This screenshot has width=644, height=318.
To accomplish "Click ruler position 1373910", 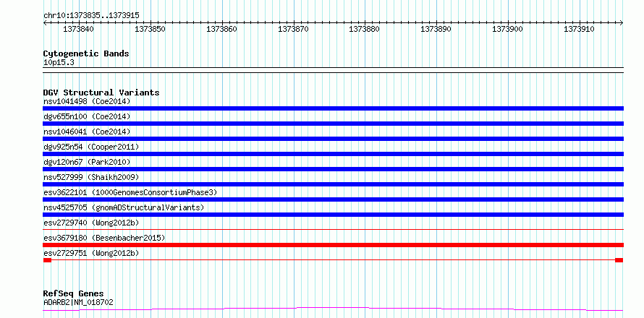I will click(579, 29).
